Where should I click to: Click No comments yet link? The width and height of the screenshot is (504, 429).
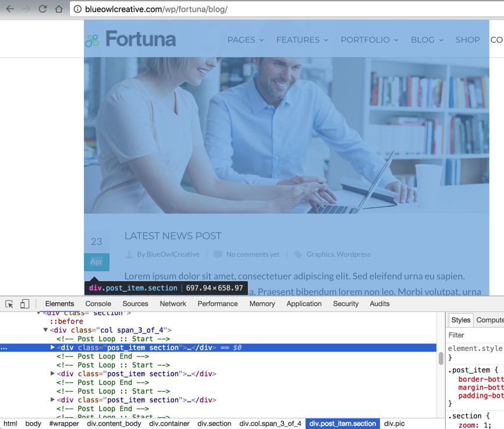click(x=253, y=254)
